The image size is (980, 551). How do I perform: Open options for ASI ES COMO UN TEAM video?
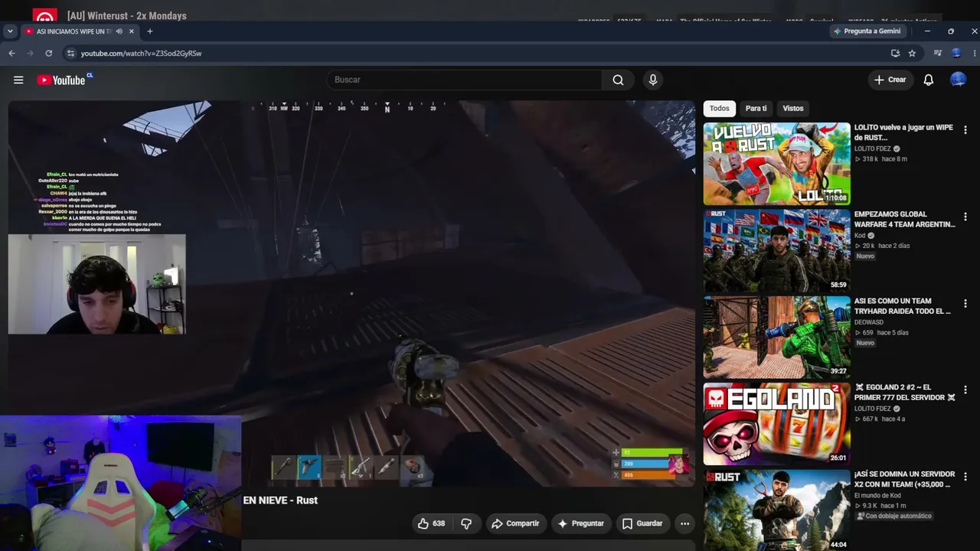tap(965, 304)
